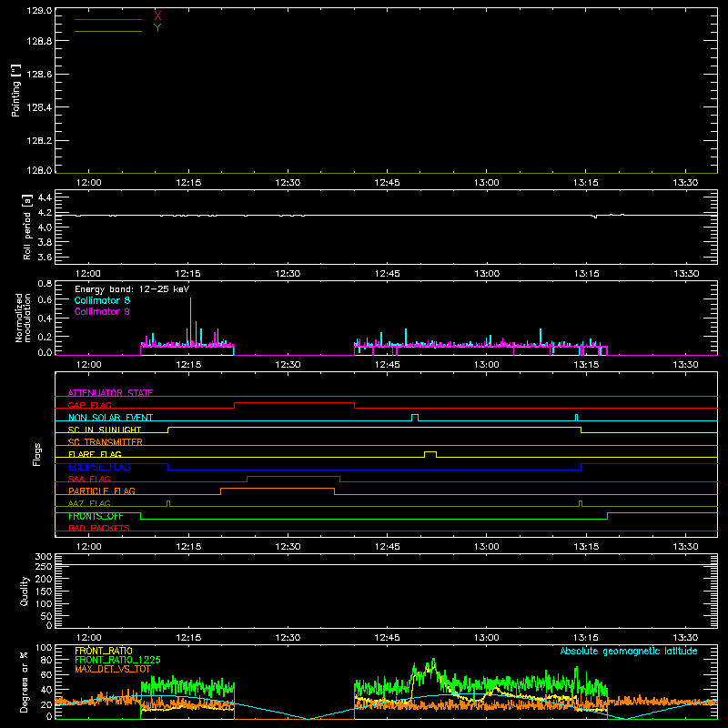
Task: Click the 'Degrees or %' axis title
Action: [x=24, y=682]
